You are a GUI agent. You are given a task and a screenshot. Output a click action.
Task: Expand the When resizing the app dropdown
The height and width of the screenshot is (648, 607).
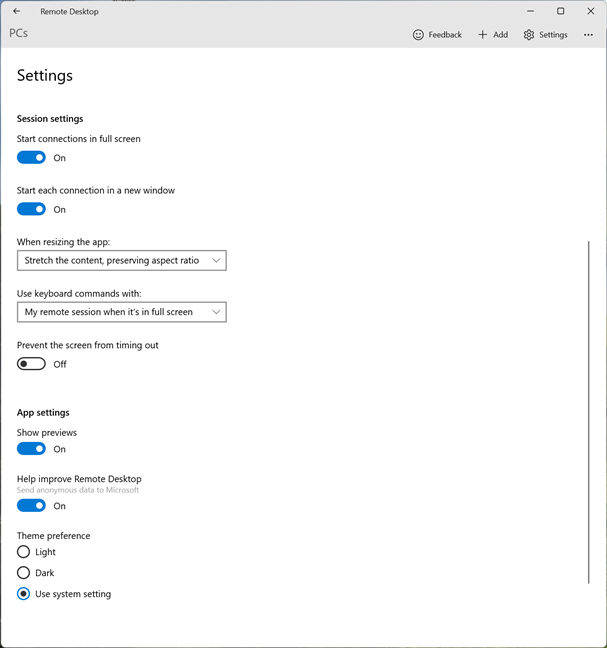click(122, 261)
